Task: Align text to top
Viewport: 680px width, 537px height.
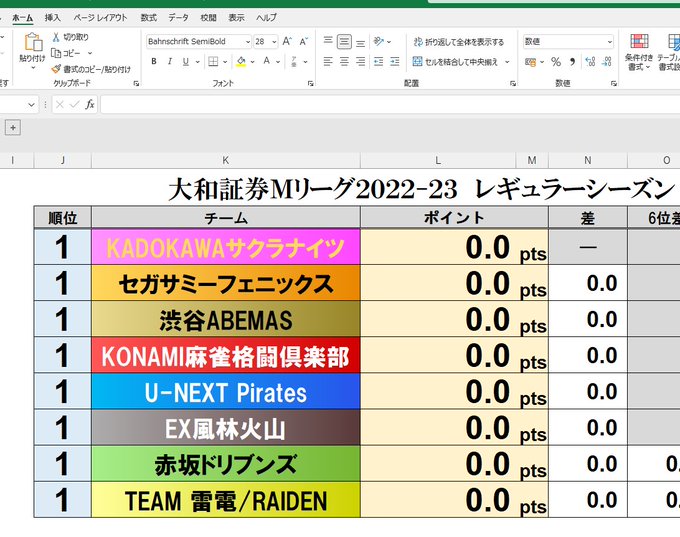Action: pos(328,41)
